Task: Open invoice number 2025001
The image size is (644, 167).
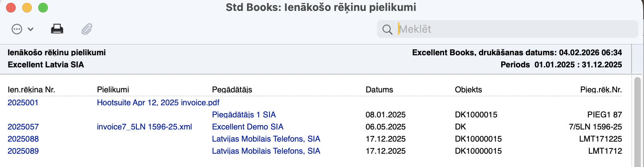Action: click(23, 102)
